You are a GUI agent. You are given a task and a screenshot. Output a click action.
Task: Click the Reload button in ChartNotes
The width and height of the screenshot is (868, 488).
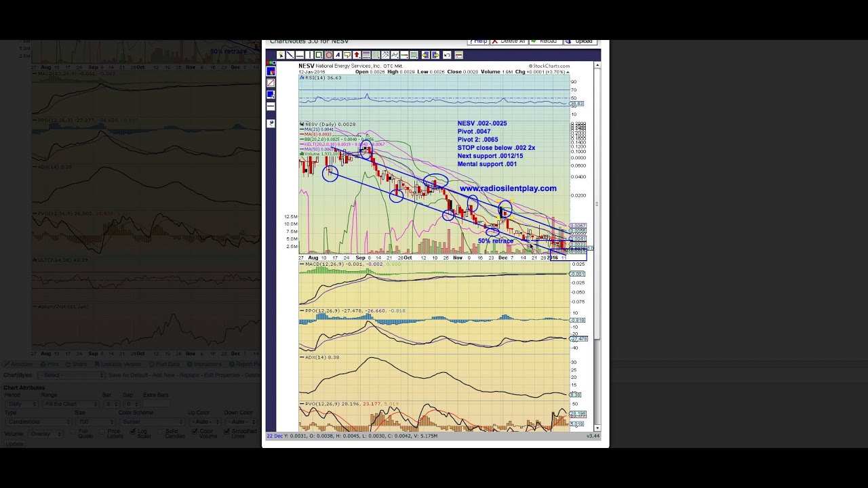tap(545, 41)
